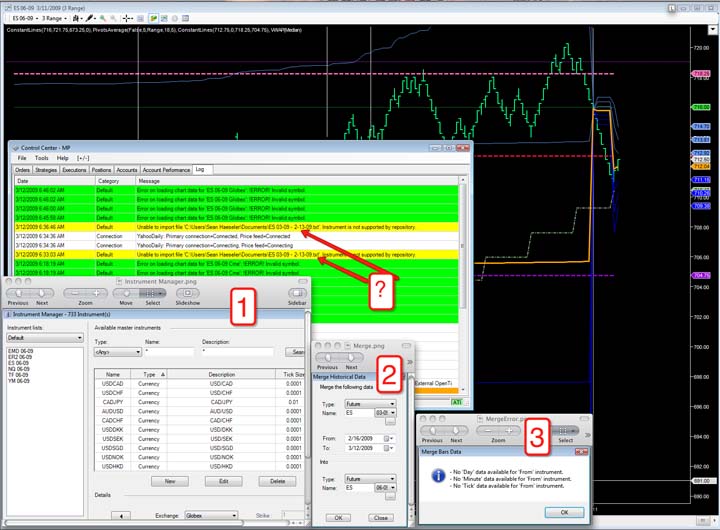Click Zoom in plus in MergeError preview toolbar
The image size is (720, 530).
pyautogui.click(x=508, y=431)
